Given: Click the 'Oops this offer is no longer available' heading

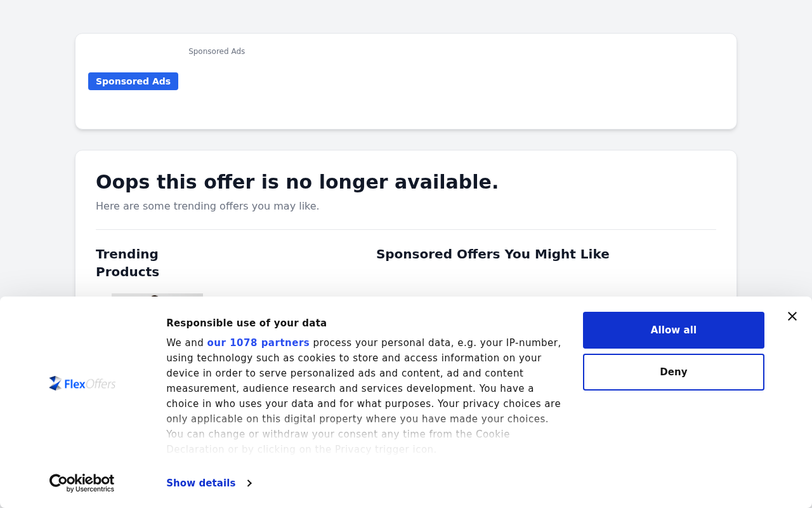Looking at the screenshot, I should pyautogui.click(x=297, y=182).
